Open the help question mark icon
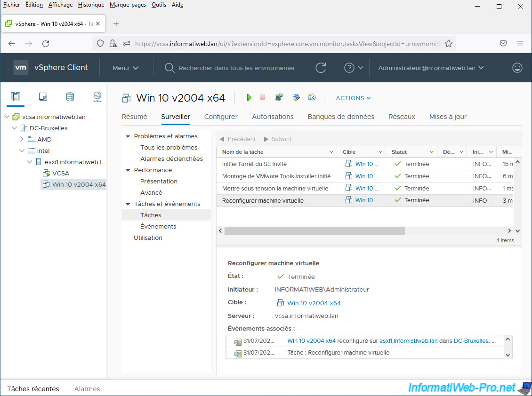The width and height of the screenshot is (532, 396). pyautogui.click(x=349, y=68)
